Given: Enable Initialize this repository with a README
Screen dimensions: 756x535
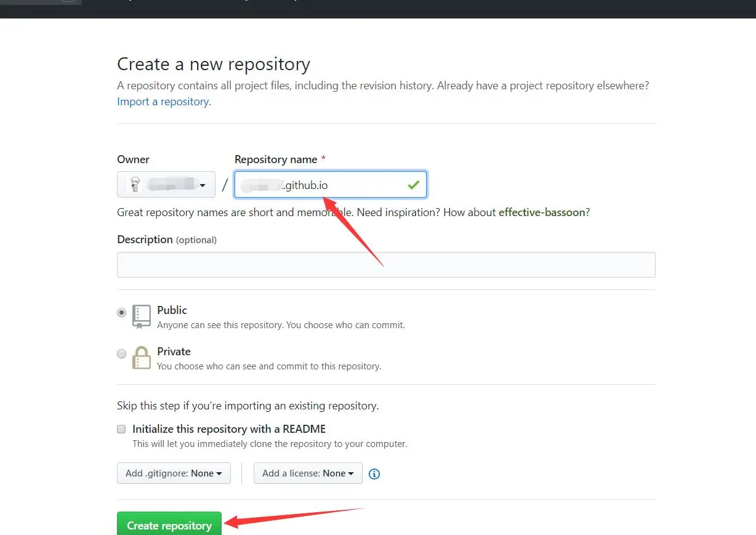Looking at the screenshot, I should (121, 429).
